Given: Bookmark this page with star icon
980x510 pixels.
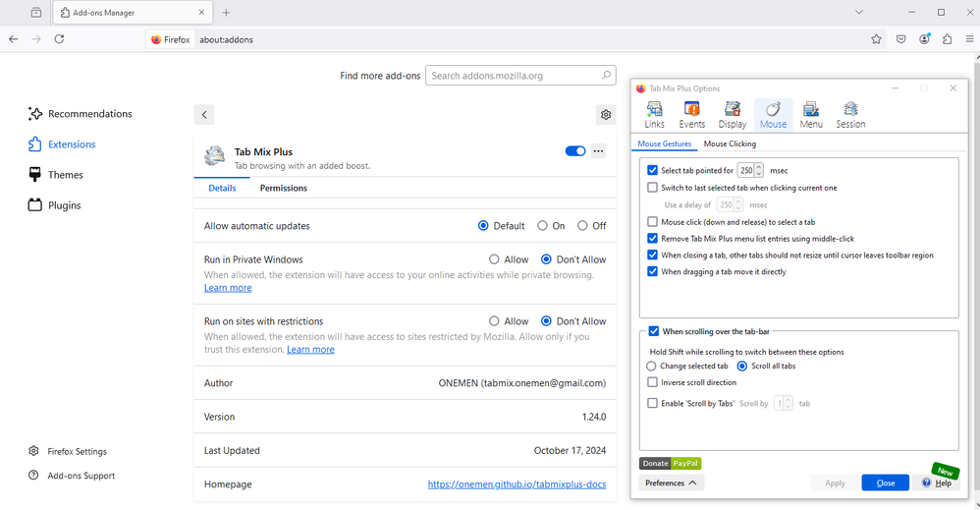Looking at the screenshot, I should point(876,39).
